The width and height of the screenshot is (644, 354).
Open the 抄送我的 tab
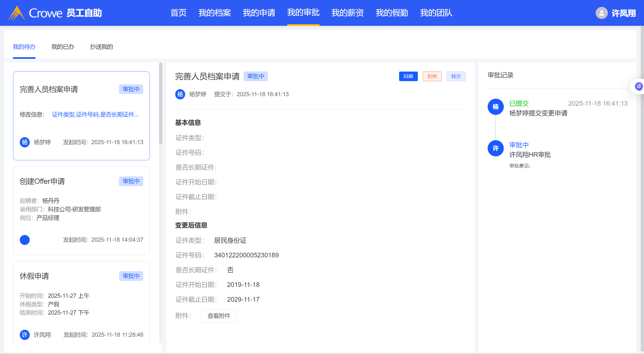[x=101, y=47]
